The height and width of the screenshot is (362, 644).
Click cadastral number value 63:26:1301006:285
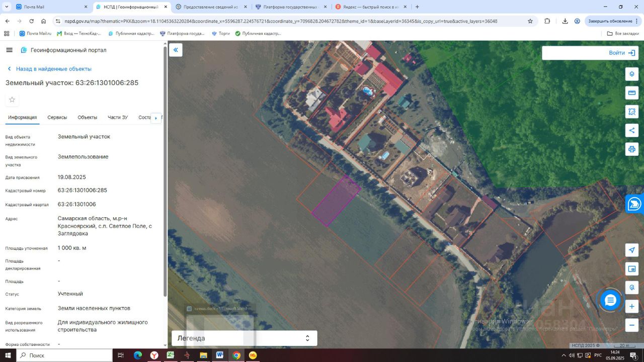pos(83,191)
